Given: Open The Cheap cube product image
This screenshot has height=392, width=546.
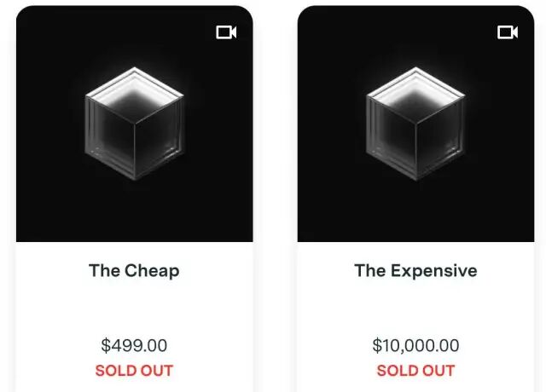Looking at the screenshot, I should (135, 124).
